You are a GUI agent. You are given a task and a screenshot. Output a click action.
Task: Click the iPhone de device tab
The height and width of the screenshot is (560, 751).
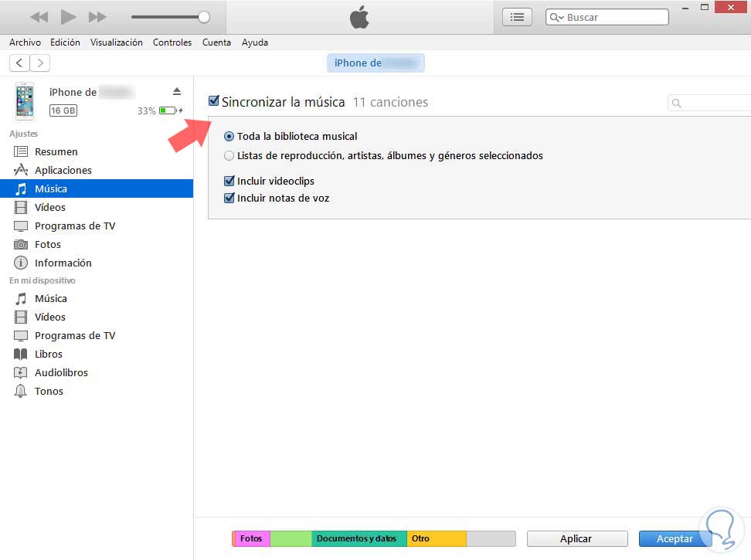coord(375,63)
